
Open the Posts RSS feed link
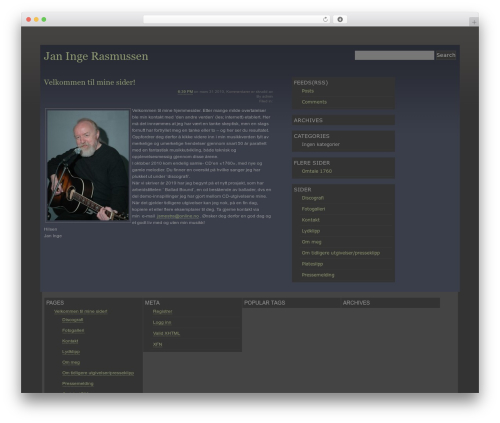[308, 91]
